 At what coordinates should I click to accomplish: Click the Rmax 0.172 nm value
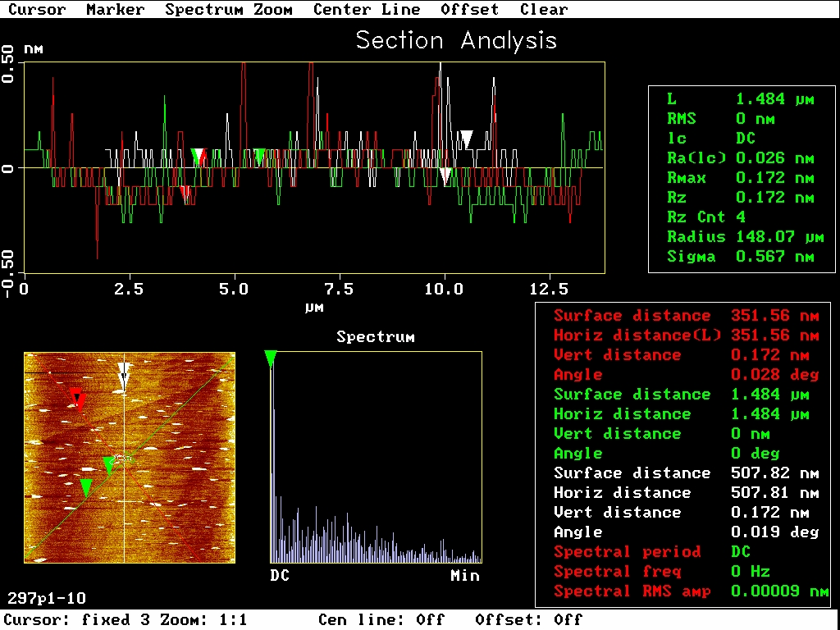741,178
